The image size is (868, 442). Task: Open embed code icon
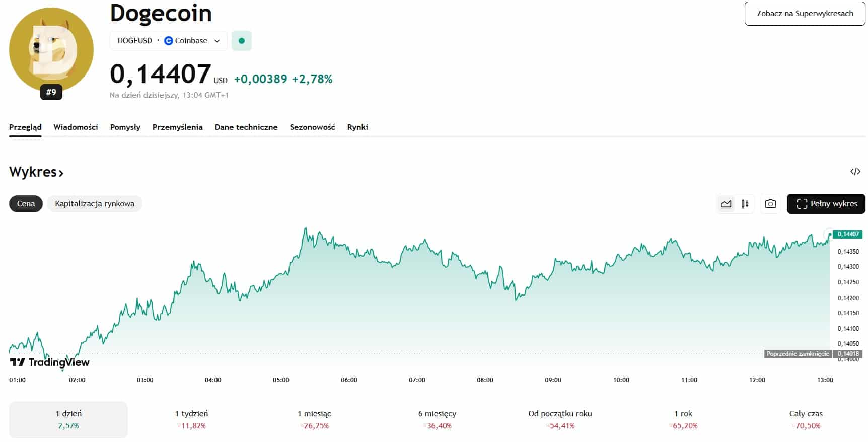855,172
